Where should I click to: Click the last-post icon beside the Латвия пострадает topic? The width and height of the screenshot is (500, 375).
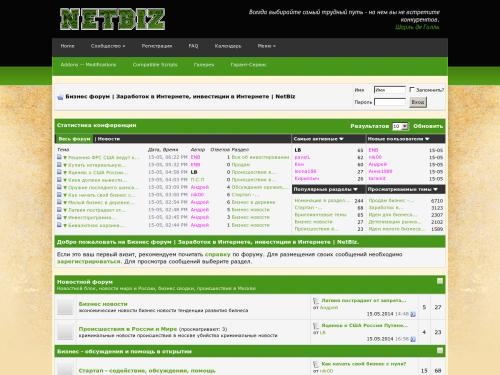tap(316, 301)
